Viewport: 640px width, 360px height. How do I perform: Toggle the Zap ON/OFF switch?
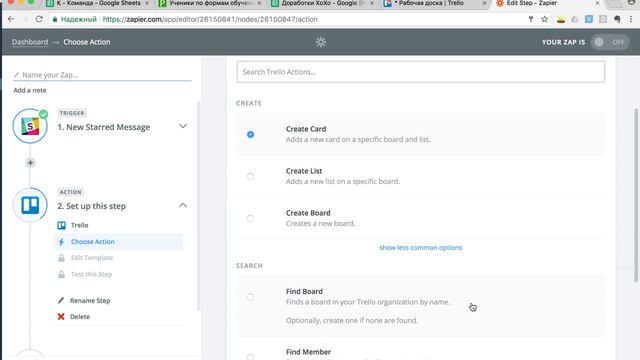611,42
